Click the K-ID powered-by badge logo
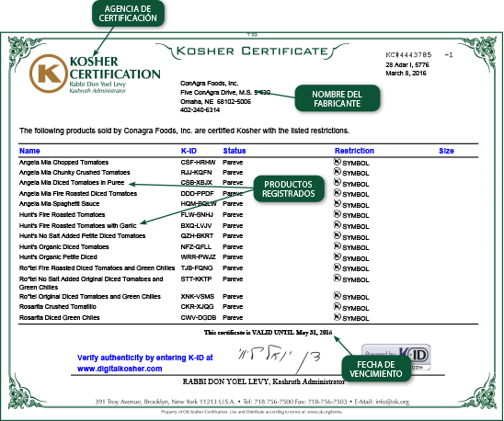Screen dimensions: 504x421 coord(396,357)
